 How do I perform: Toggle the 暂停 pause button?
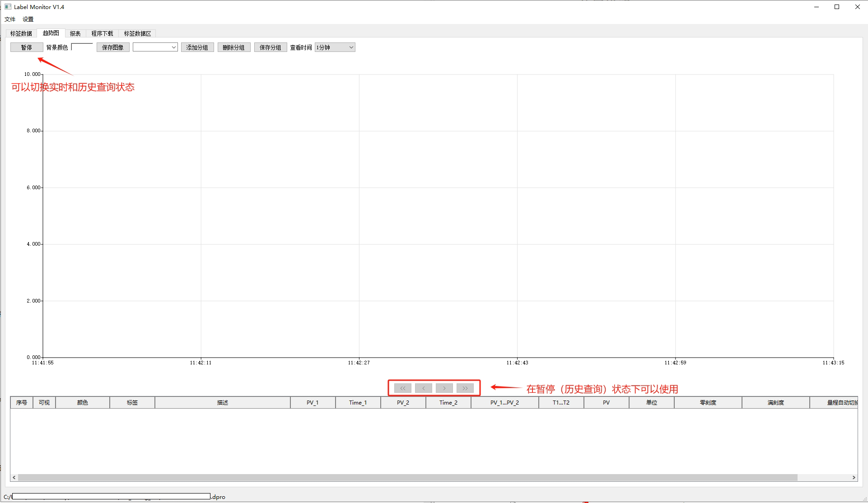tap(27, 47)
